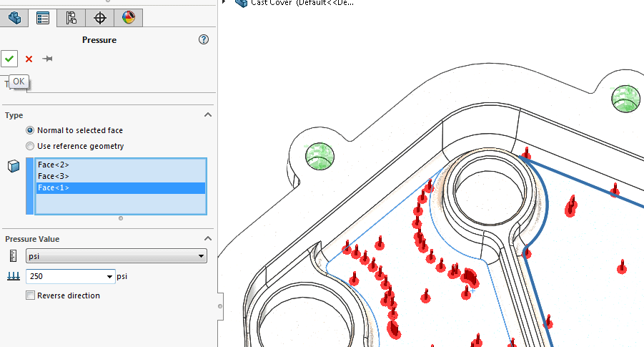Select Use reference geometry option
The height and width of the screenshot is (347, 644).
tap(30, 146)
